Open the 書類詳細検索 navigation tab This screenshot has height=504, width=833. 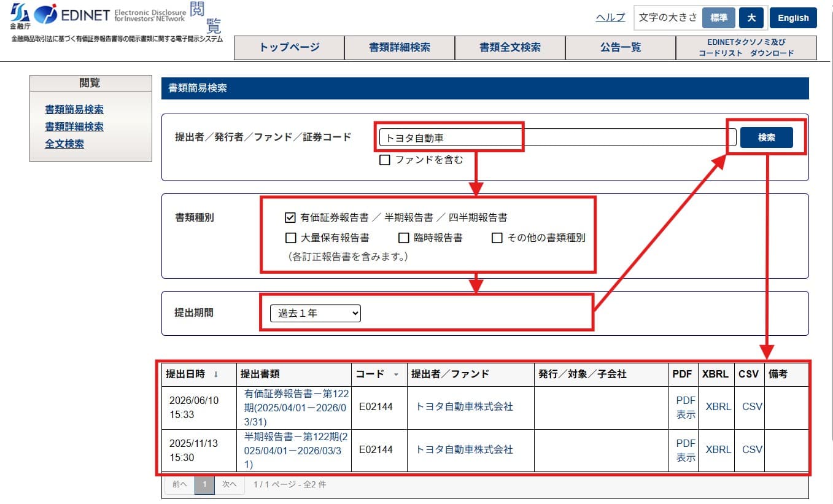click(x=400, y=48)
